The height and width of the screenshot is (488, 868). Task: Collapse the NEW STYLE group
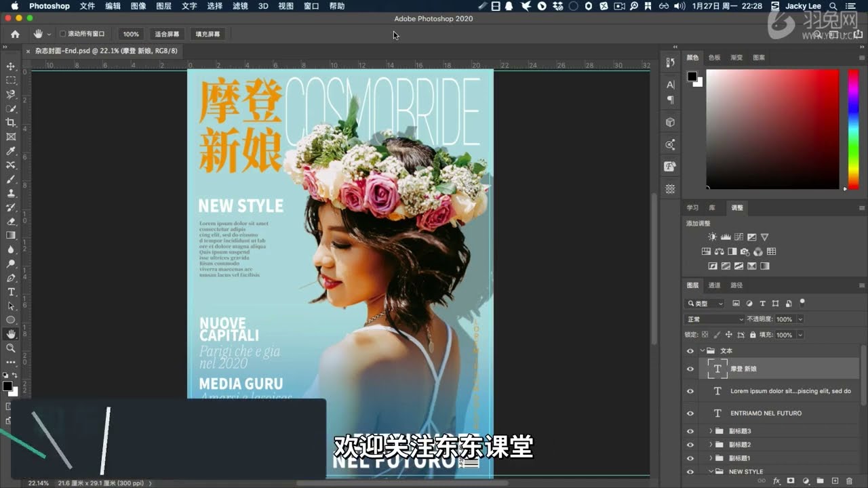click(x=711, y=472)
